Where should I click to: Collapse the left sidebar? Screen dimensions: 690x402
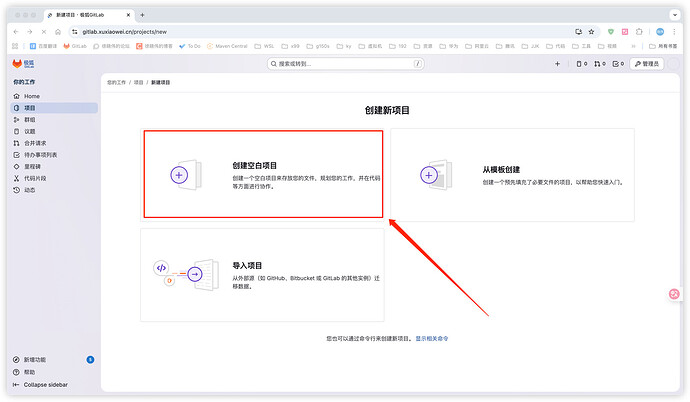[45, 384]
